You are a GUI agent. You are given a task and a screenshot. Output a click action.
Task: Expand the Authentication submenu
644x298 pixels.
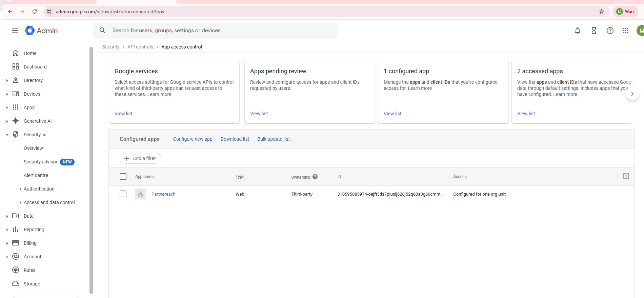20,189
